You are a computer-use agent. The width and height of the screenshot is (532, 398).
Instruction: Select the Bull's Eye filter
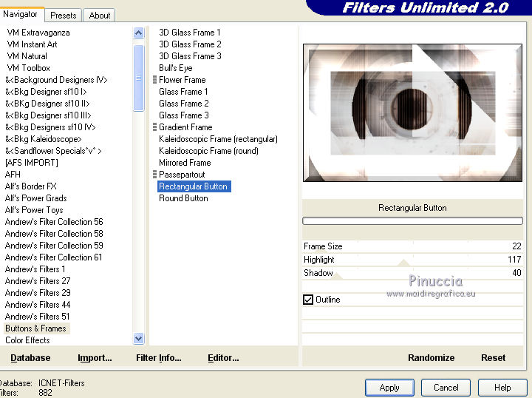point(176,68)
